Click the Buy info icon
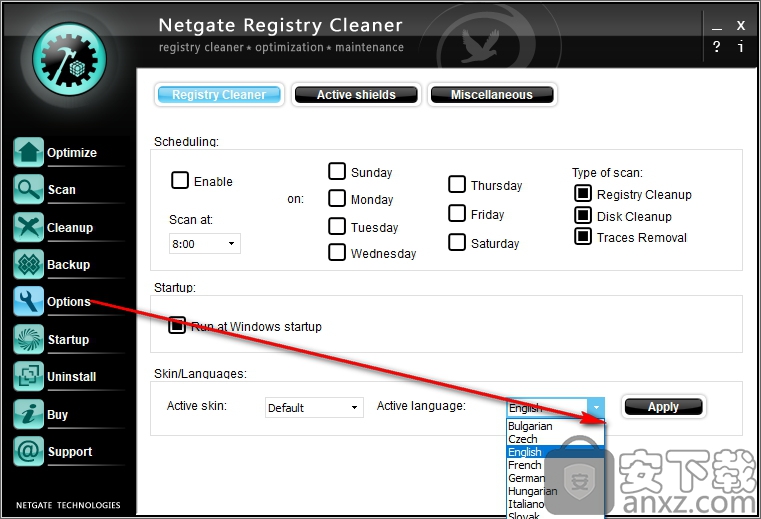Image resolution: width=761 pixels, height=519 pixels. (x=29, y=414)
